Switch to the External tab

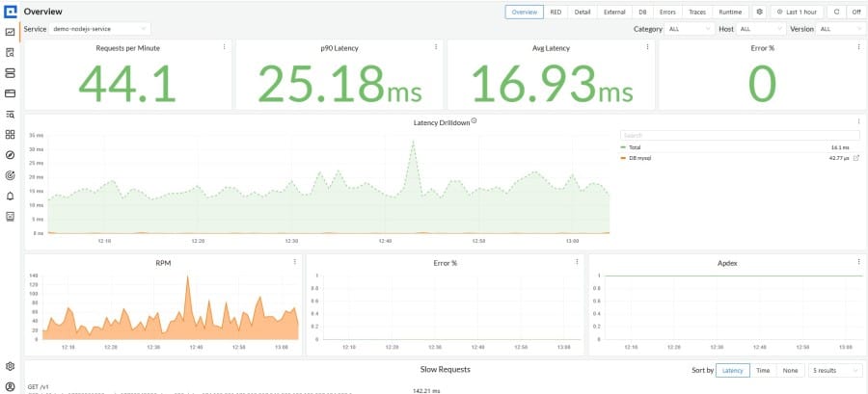pos(614,12)
